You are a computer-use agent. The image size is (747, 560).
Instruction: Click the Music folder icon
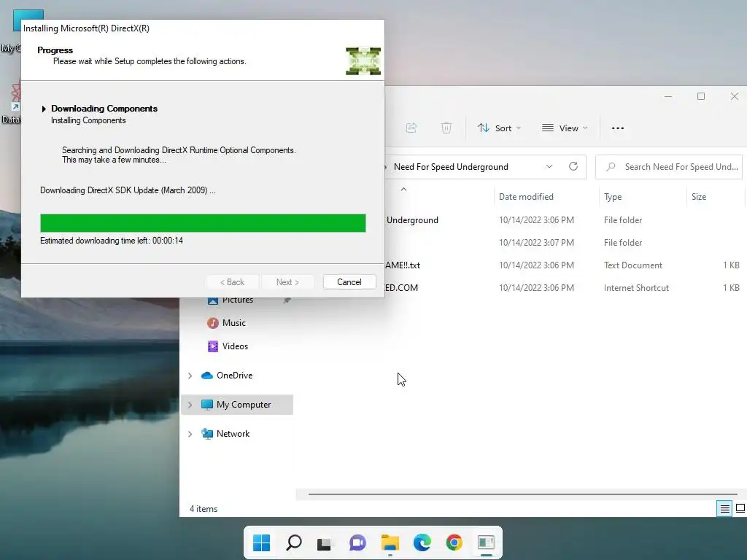coord(212,323)
